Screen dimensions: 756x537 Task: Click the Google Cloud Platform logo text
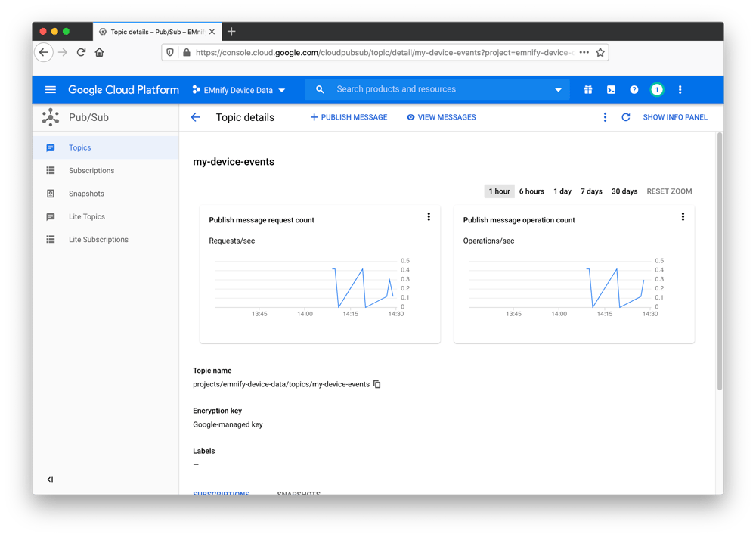[x=123, y=90]
